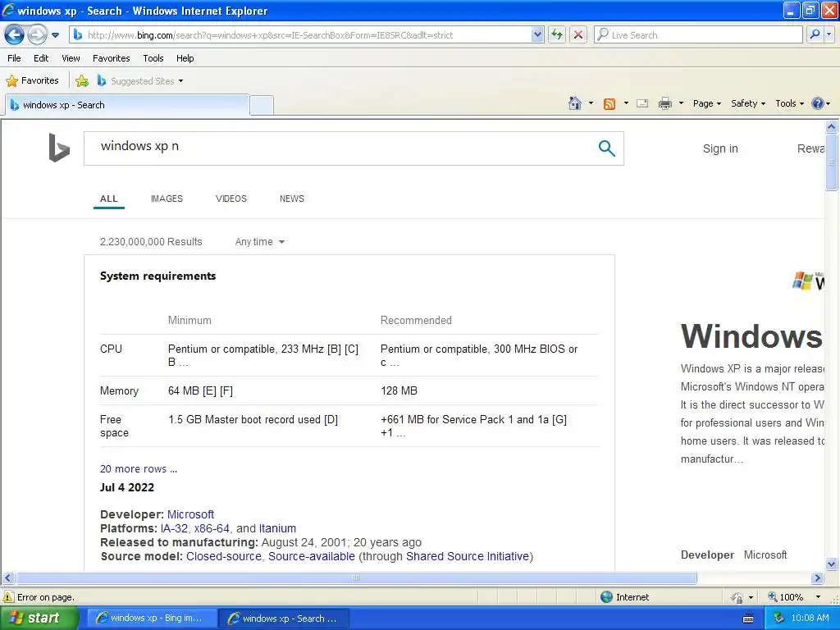Image resolution: width=840 pixels, height=630 pixels.
Task: Click the system tray clock 10:08 AM
Action: 810,618
